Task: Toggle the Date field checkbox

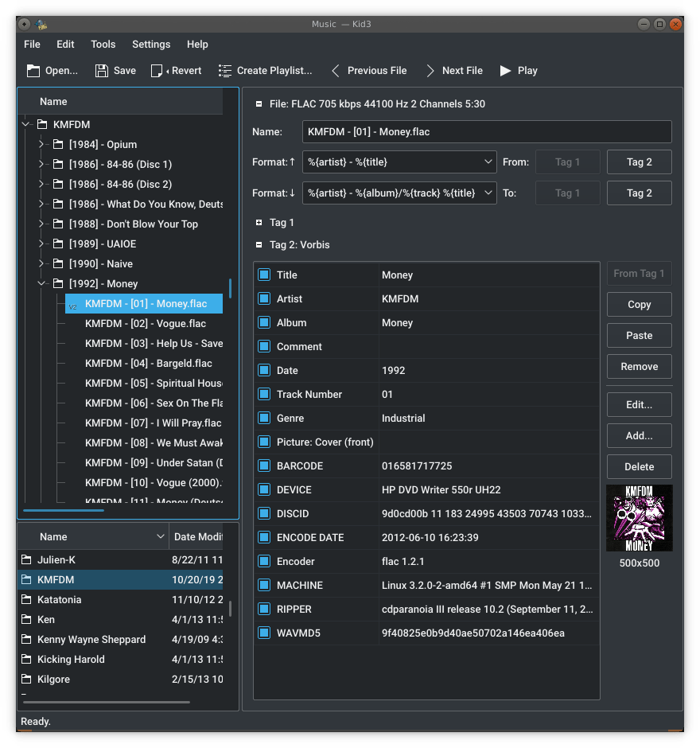Action: [264, 370]
